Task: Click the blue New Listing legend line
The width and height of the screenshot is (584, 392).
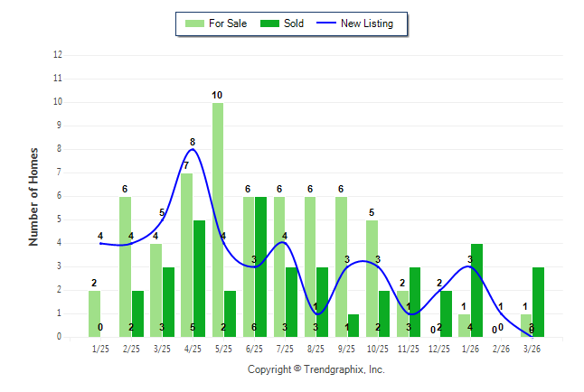Action: click(x=326, y=23)
